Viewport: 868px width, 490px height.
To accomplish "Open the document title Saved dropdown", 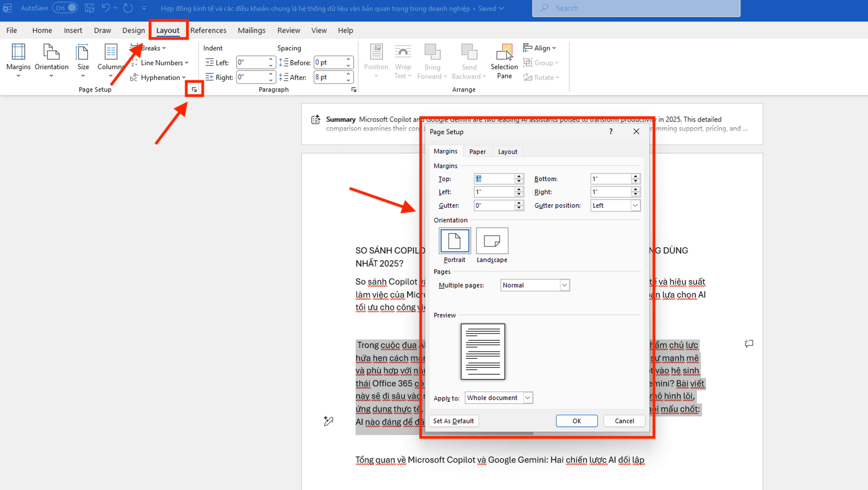I will tap(491, 8).
